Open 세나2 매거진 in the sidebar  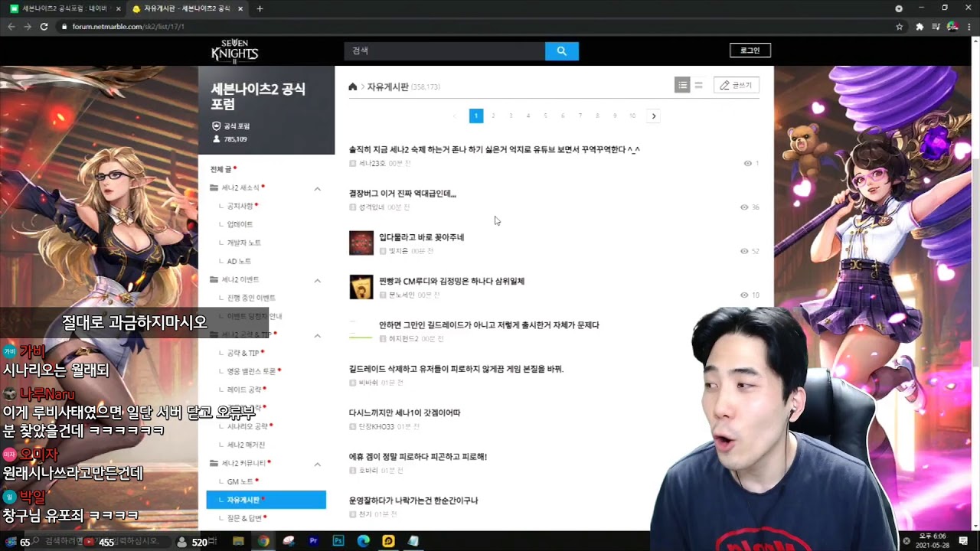246,445
